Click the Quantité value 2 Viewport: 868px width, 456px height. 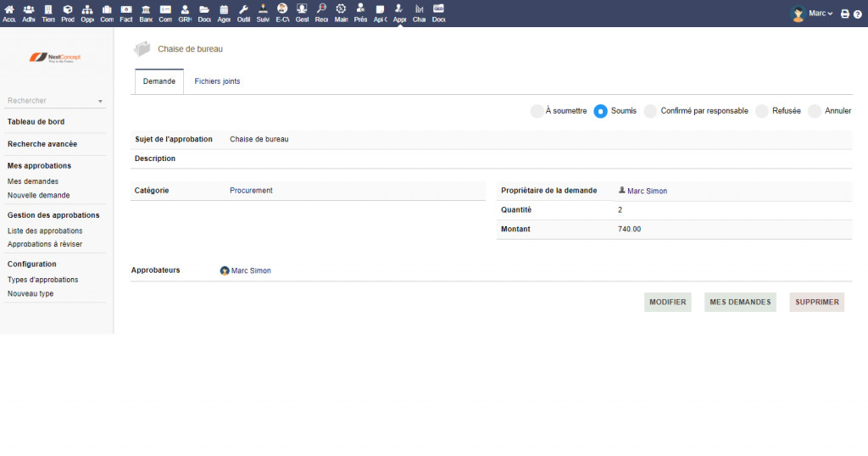point(620,209)
